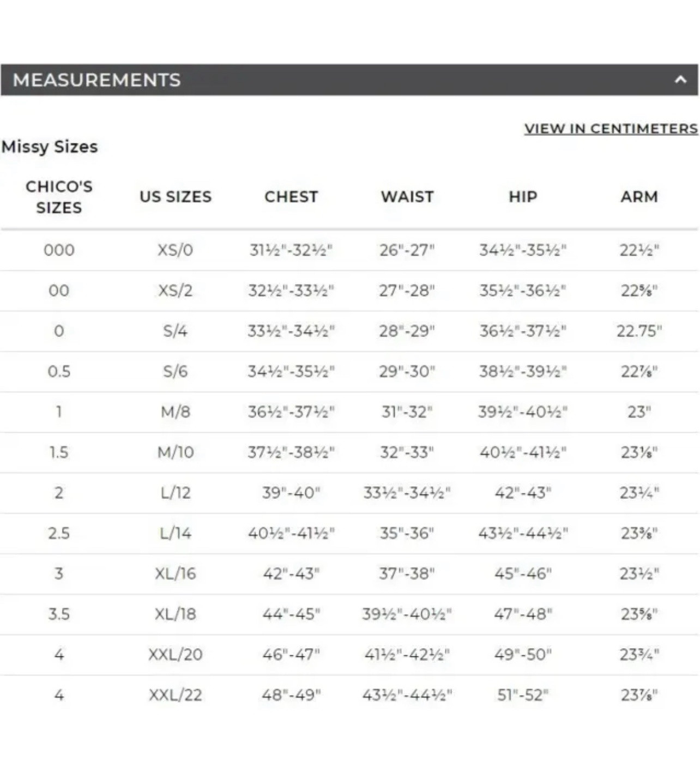Screen dimensions: 700x779
Task: Select the US Sizes column header
Action: point(176,197)
